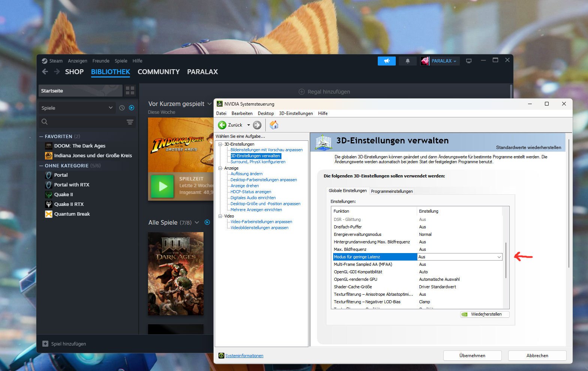
Task: Click Startseite in Steam sidebar
Action: coord(80,91)
